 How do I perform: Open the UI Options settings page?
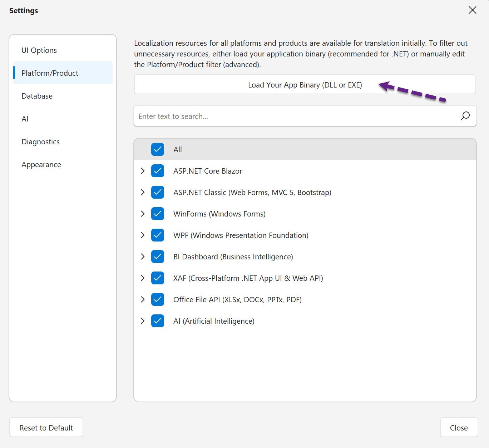(63, 50)
